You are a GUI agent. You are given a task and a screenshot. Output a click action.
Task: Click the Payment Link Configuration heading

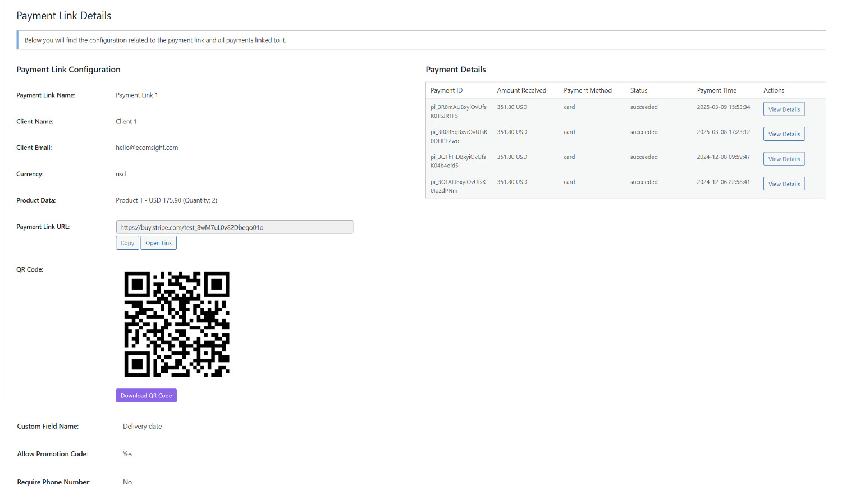68,70
